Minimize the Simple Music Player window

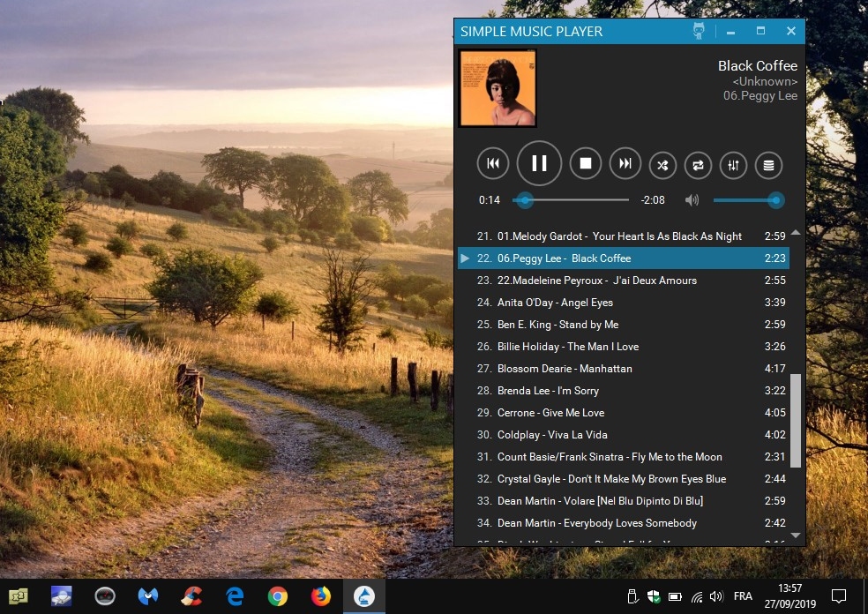pyautogui.click(x=730, y=32)
